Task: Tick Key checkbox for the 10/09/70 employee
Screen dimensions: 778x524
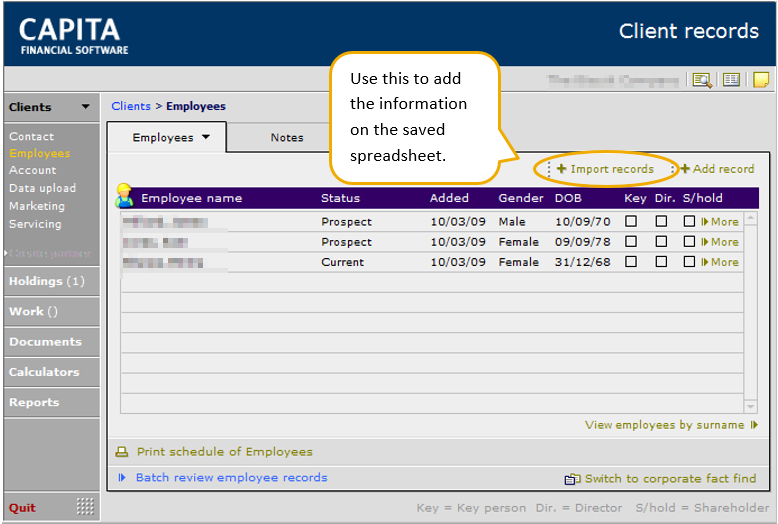Action: tap(631, 221)
